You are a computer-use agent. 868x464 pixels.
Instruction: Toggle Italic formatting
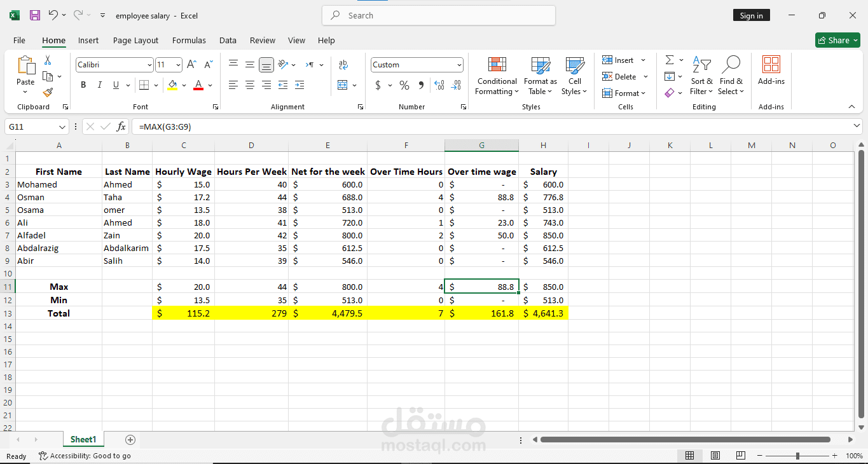(x=99, y=85)
